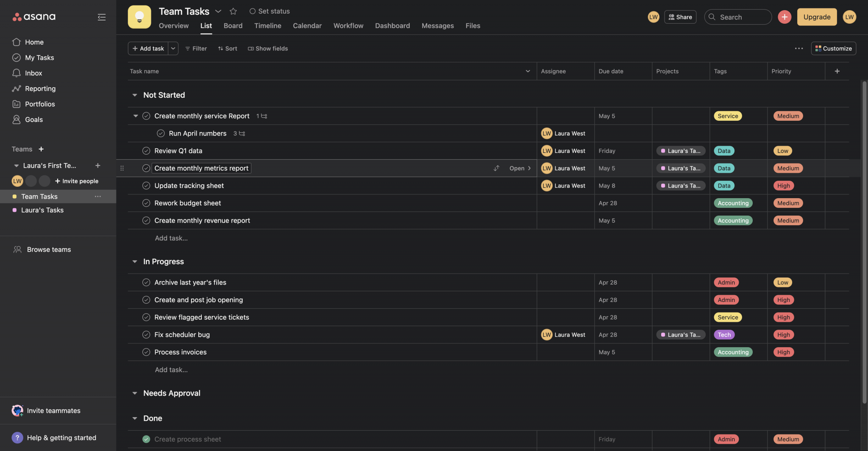Open the Share dialog
Image resolution: width=868 pixels, height=451 pixels.
click(x=680, y=17)
